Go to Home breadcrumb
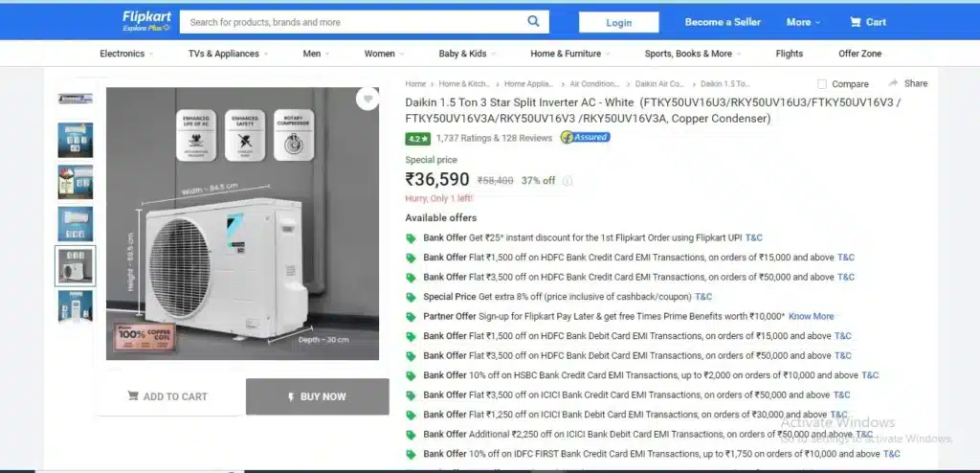Screen dimensions: 980x473 [415, 84]
